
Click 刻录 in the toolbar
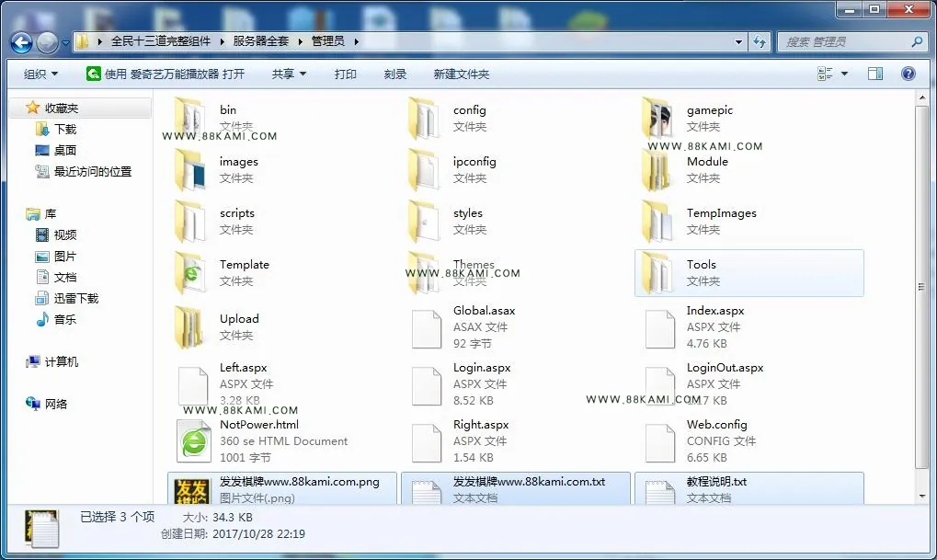tap(395, 74)
